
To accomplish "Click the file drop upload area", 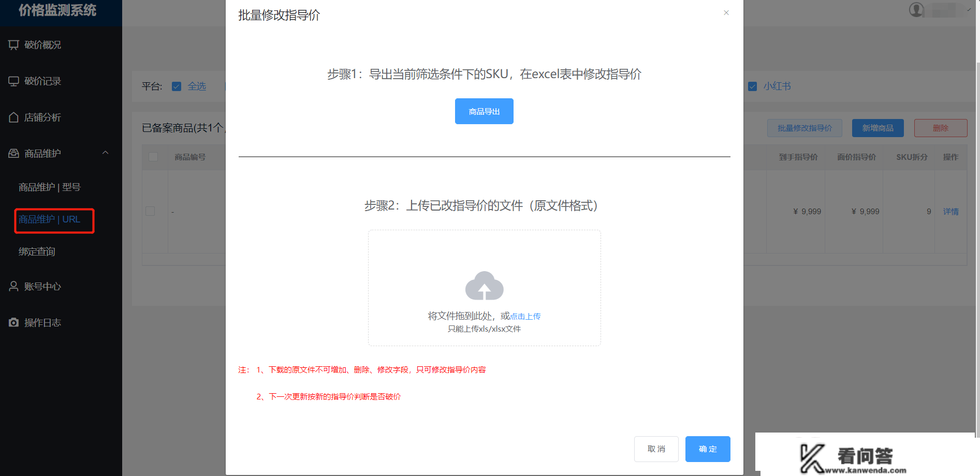I will tap(484, 288).
